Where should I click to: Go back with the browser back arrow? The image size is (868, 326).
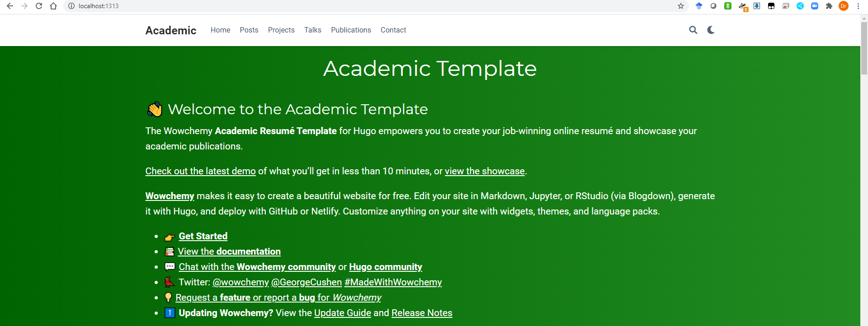[x=10, y=6]
